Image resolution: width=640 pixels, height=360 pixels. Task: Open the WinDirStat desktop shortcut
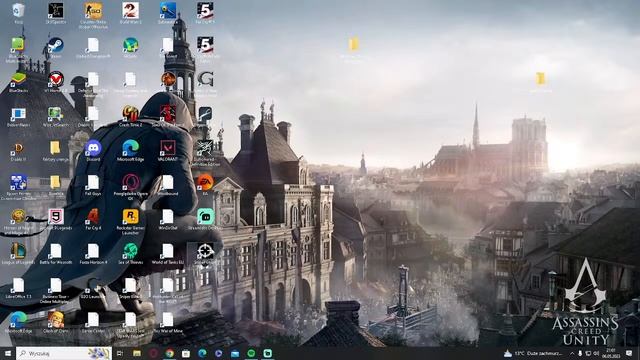click(x=168, y=219)
